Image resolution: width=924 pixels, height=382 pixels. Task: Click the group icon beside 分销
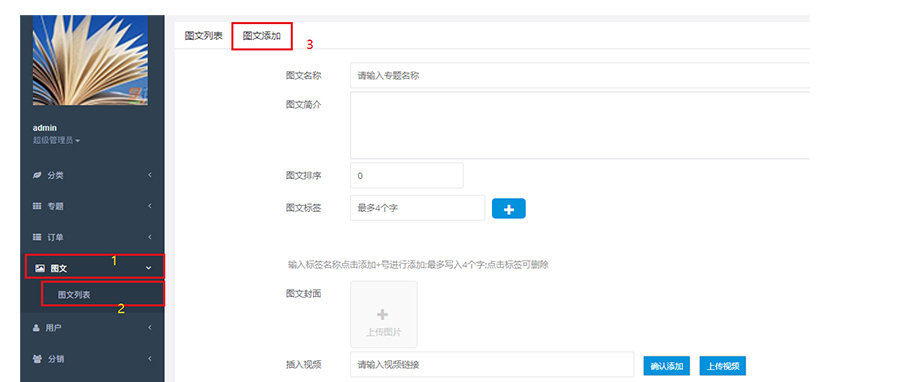[37, 358]
